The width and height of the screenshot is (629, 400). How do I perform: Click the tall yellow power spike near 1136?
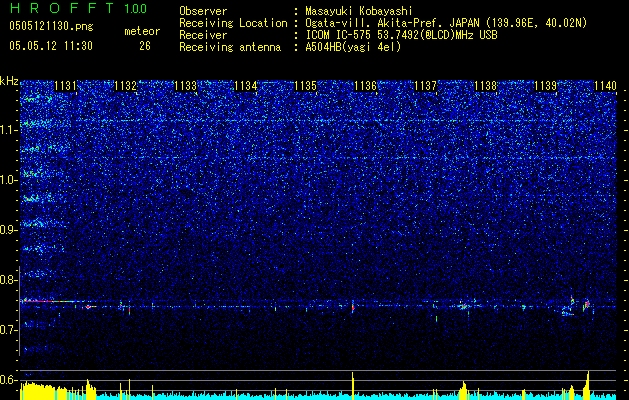353,386
